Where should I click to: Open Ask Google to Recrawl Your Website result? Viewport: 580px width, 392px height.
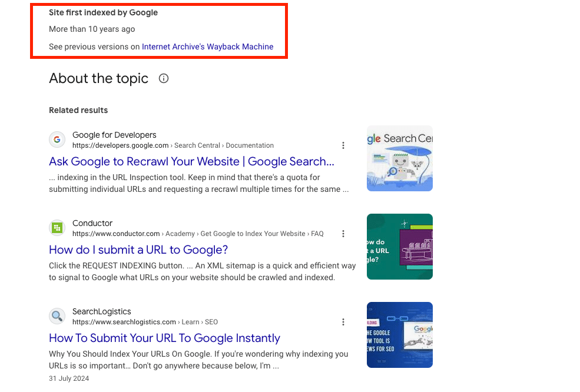coord(191,161)
